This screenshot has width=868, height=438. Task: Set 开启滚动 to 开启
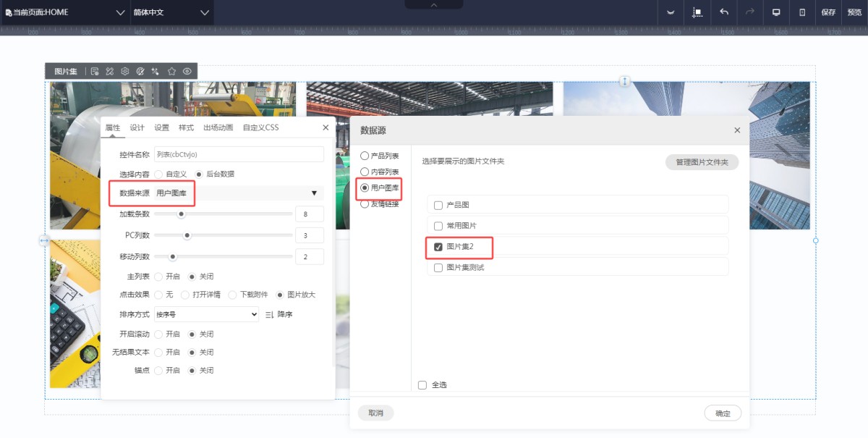coord(158,334)
